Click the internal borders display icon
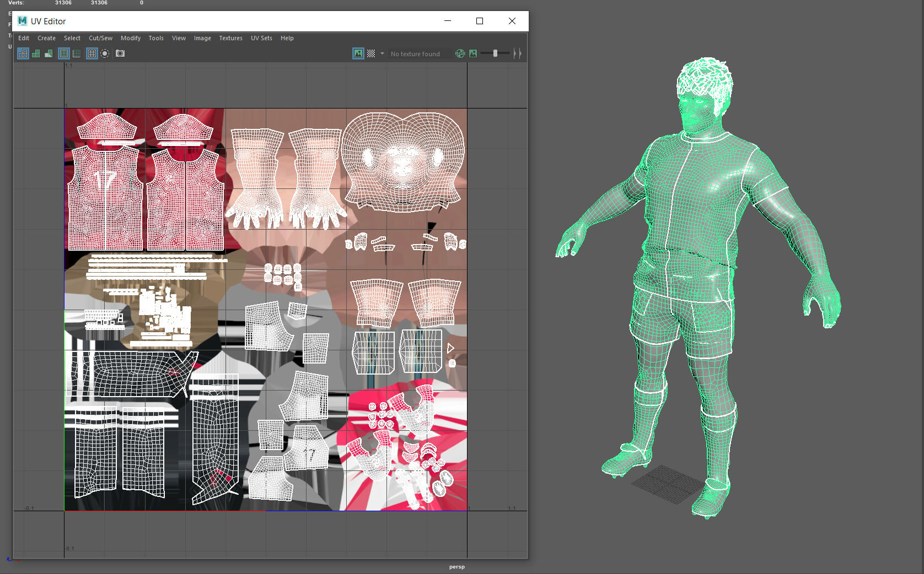 (77, 53)
